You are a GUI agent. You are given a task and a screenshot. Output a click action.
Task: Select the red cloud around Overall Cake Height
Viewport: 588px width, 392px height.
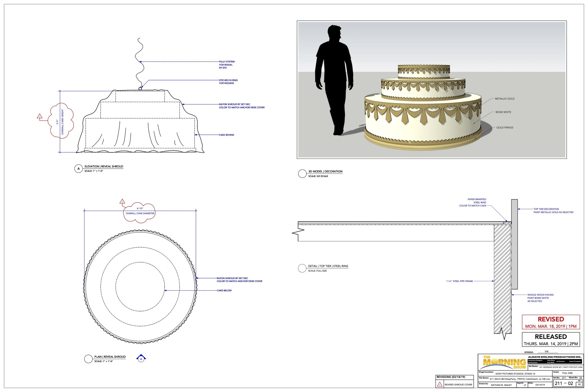tap(61, 120)
